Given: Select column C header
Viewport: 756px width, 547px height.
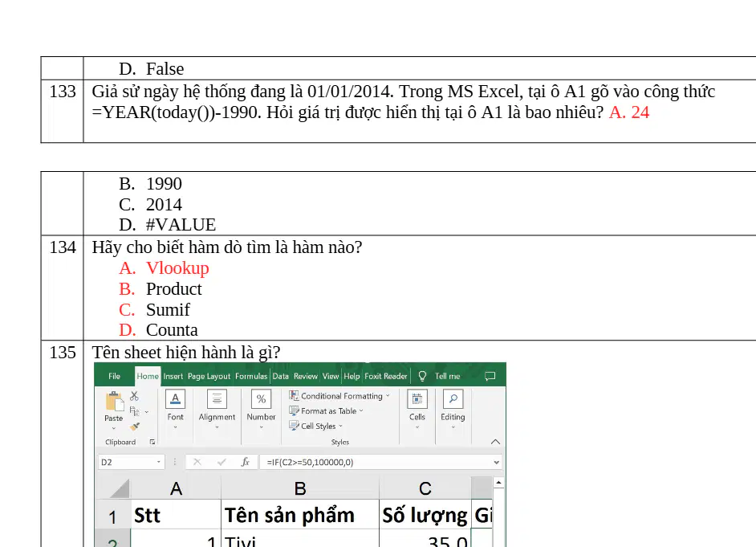Looking at the screenshot, I should [425, 488].
